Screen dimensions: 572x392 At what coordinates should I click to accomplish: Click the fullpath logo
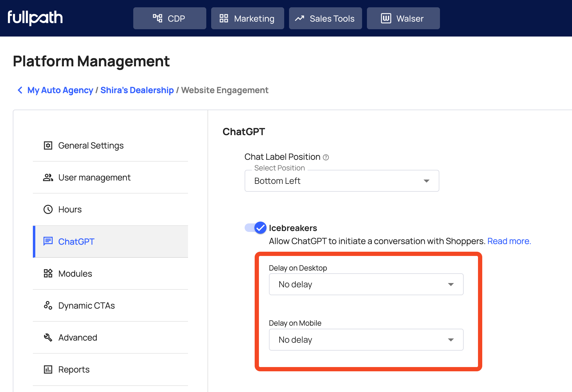coord(35,18)
